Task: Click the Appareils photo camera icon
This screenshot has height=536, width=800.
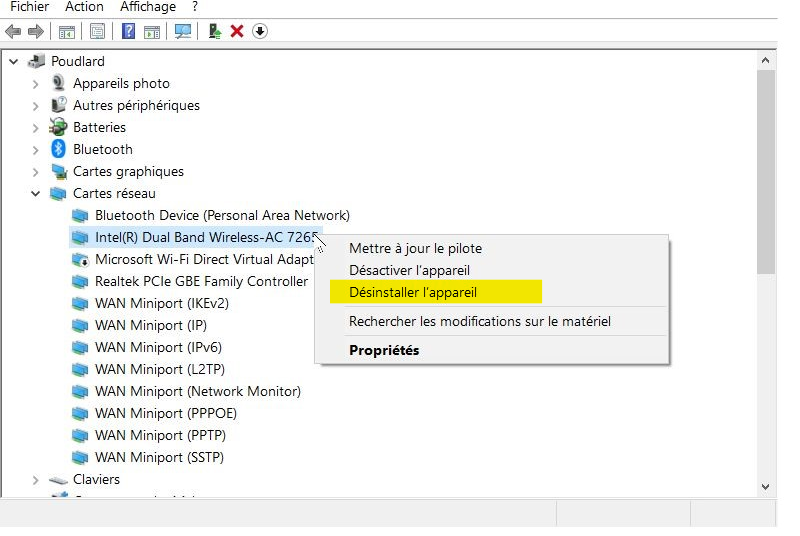Action: point(59,83)
